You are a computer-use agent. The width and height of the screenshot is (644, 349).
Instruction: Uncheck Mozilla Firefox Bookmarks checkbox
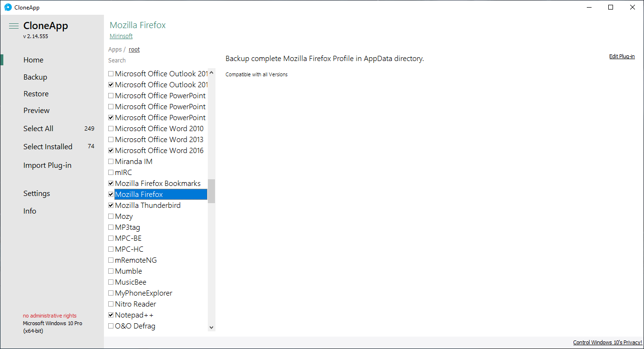pos(111,184)
